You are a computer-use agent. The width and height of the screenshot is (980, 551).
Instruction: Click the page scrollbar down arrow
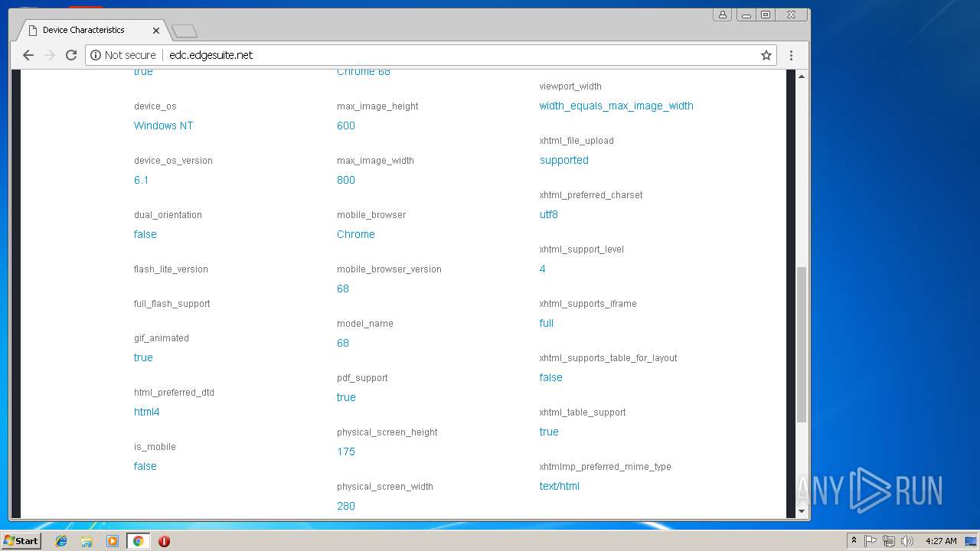pos(802,511)
